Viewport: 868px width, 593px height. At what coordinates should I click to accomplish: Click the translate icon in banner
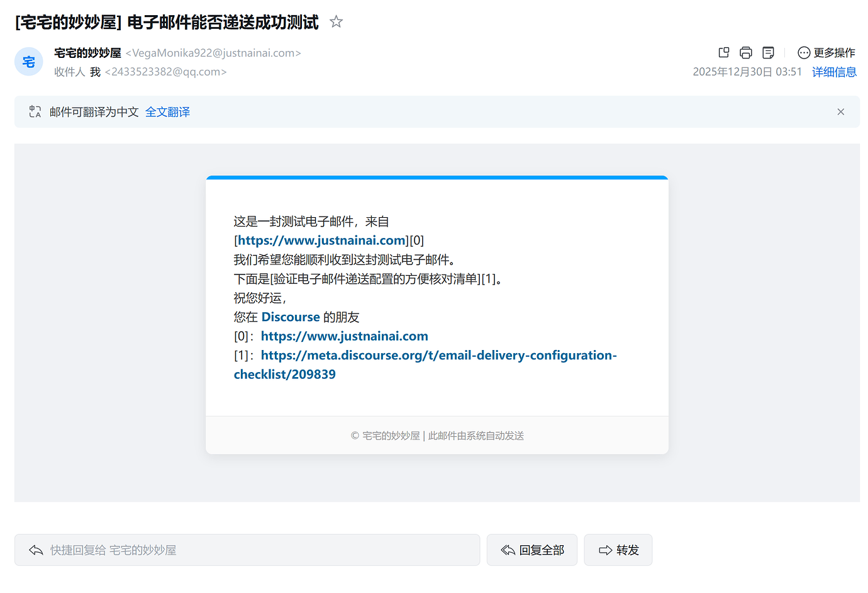(x=35, y=112)
